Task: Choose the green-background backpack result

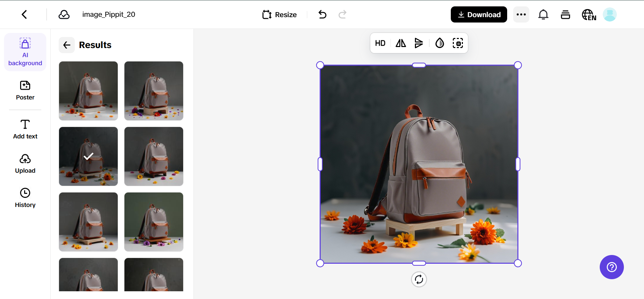Action: click(x=154, y=222)
